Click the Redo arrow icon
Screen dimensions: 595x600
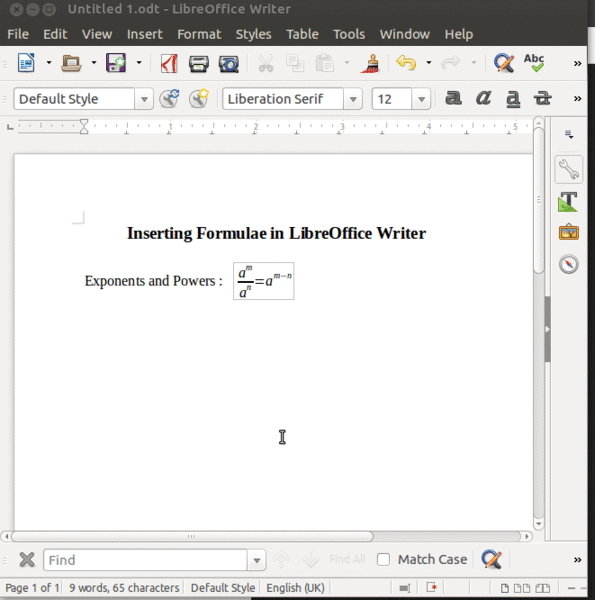(x=451, y=62)
